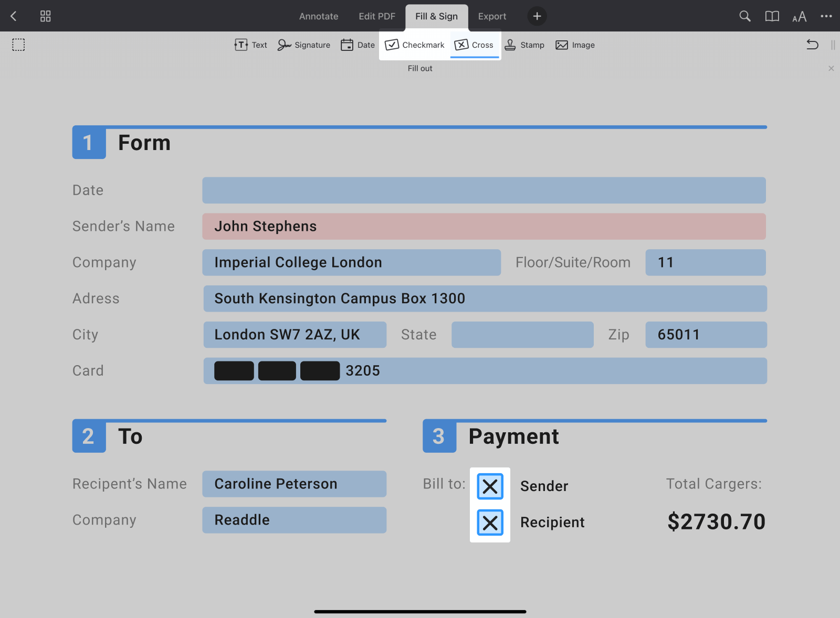Toggle the Sender cross checkbox under Bill to

tap(490, 486)
